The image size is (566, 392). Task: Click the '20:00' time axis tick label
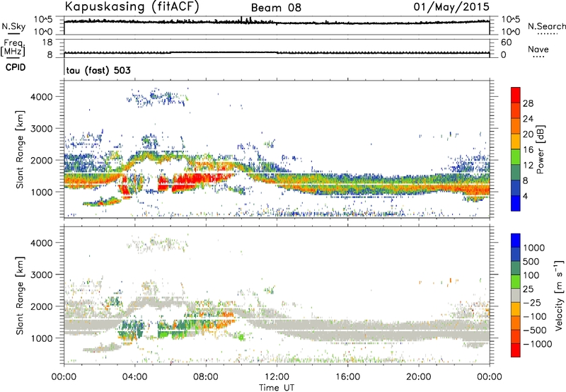click(x=419, y=377)
